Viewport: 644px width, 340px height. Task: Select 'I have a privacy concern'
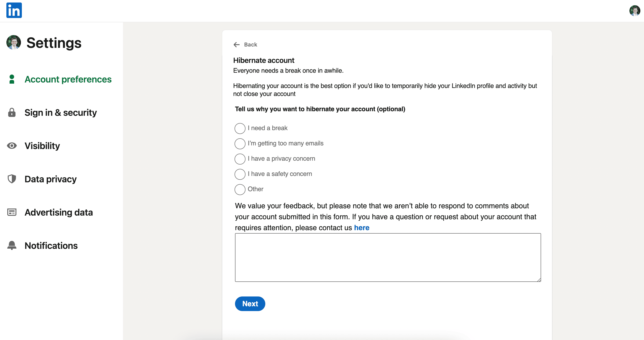click(240, 159)
